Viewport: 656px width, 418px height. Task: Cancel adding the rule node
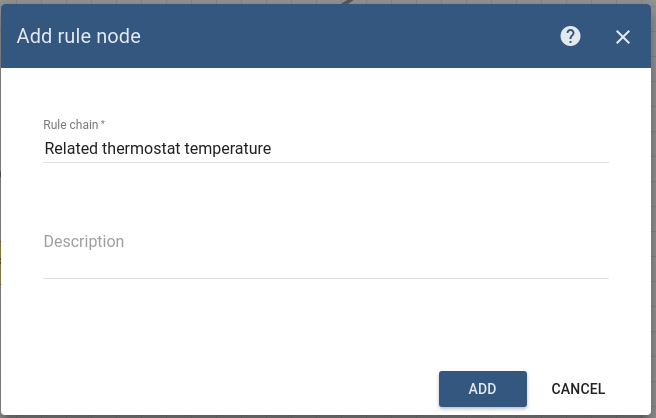[x=578, y=389]
